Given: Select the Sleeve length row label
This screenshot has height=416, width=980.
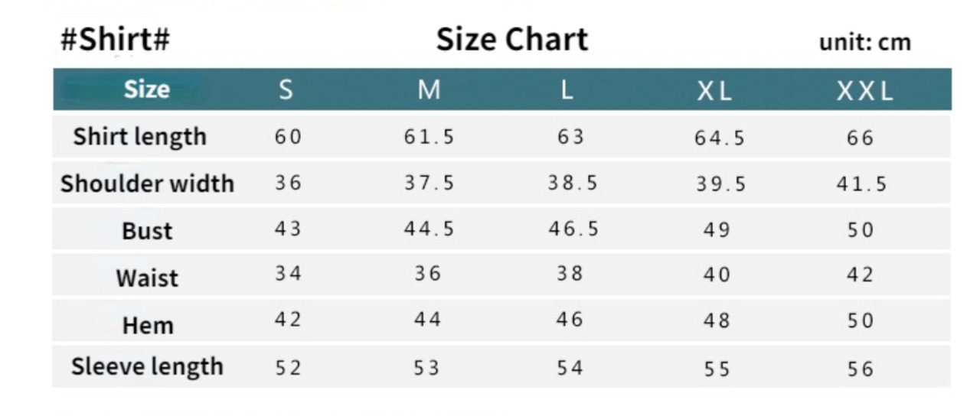Looking at the screenshot, I should 147,367.
